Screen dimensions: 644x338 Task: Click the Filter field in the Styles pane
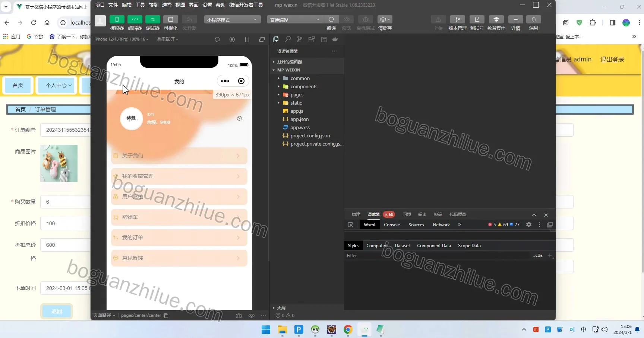(438, 256)
